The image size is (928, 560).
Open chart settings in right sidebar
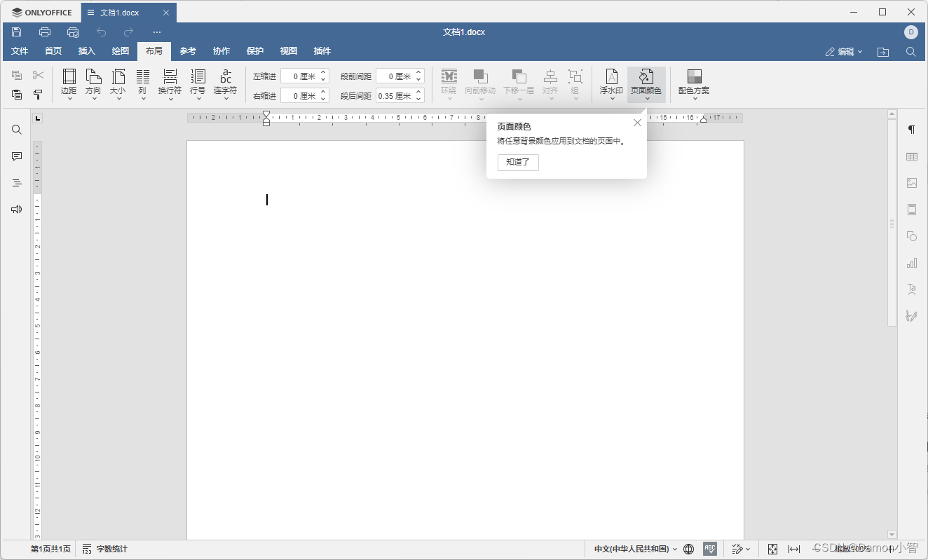coord(912,263)
